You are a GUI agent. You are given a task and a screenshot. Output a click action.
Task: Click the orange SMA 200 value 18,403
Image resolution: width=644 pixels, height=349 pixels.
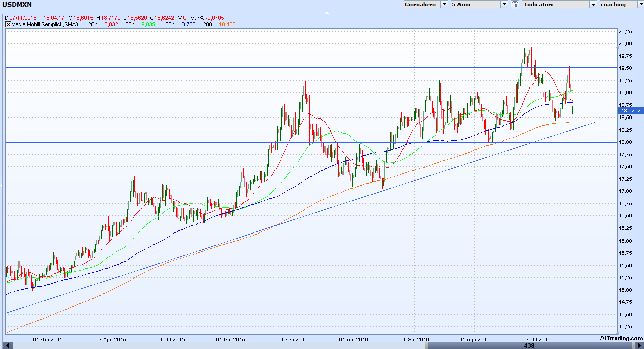[x=227, y=24]
